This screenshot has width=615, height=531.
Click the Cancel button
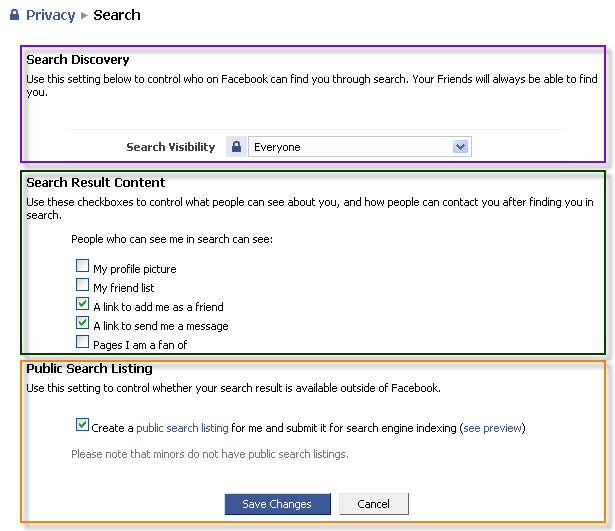point(373,504)
